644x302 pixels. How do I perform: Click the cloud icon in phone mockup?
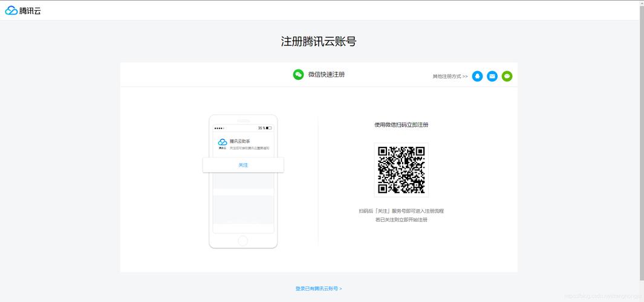(223, 142)
